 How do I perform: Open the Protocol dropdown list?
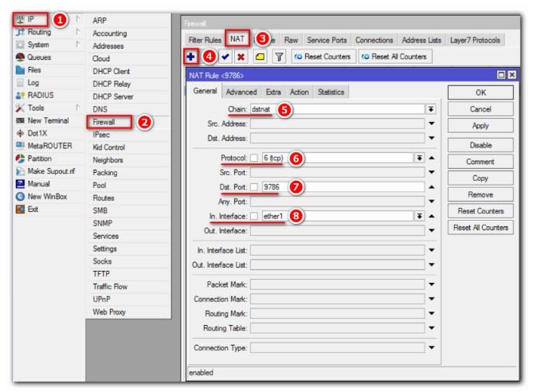pyautogui.click(x=419, y=158)
